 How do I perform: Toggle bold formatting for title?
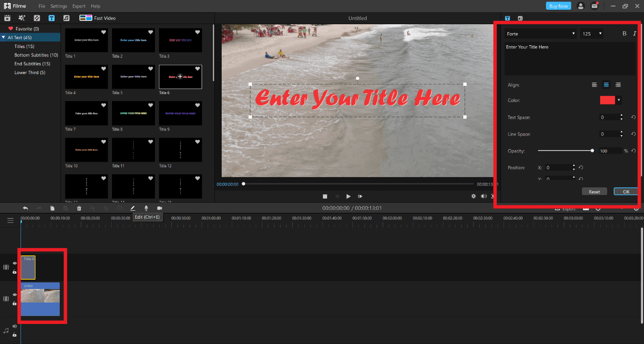click(x=625, y=34)
